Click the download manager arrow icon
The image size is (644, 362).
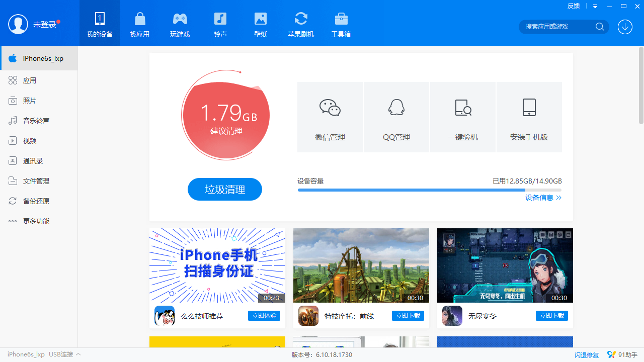click(x=625, y=27)
